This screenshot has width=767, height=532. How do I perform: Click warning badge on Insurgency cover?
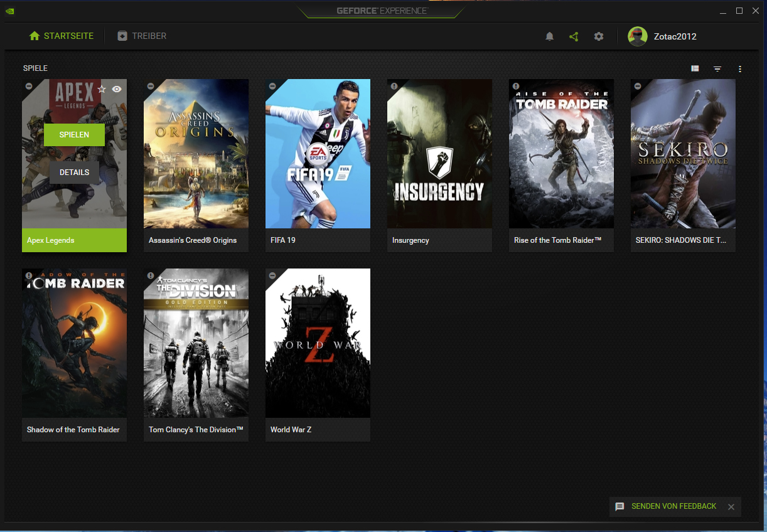tap(394, 86)
